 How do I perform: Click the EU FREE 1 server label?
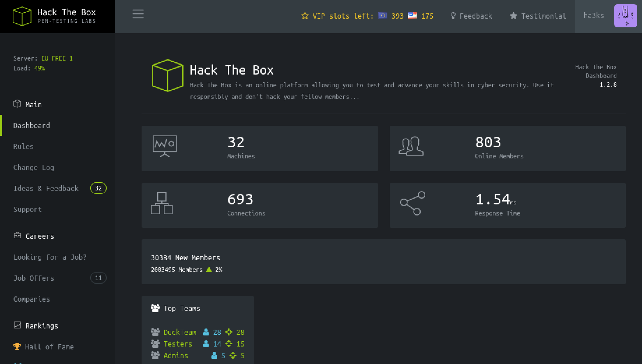57,58
